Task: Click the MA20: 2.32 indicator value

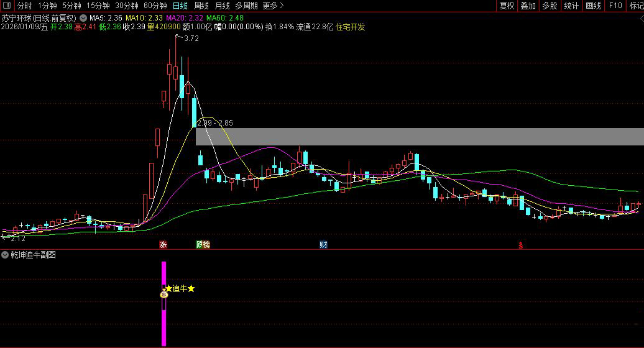Action: pos(185,18)
